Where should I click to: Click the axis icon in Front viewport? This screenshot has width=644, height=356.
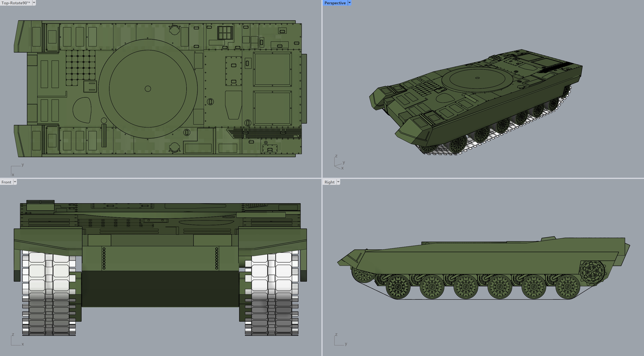16,340
